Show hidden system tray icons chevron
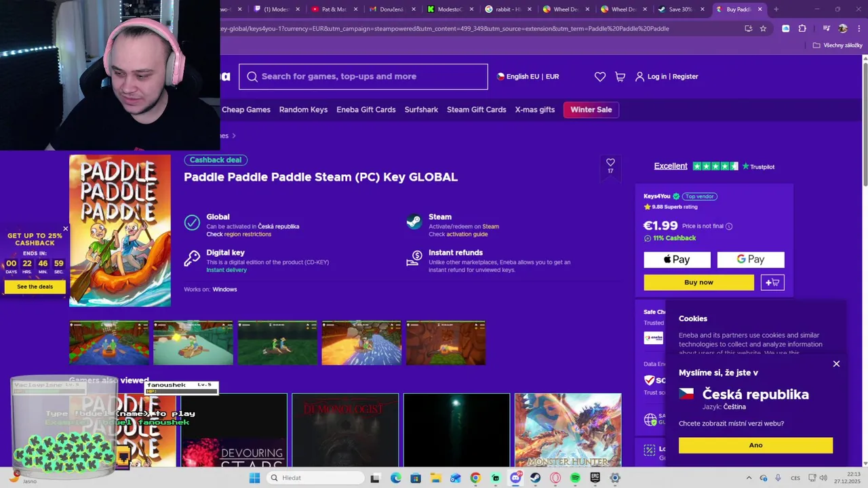Image resolution: width=868 pixels, height=488 pixels. click(x=749, y=478)
